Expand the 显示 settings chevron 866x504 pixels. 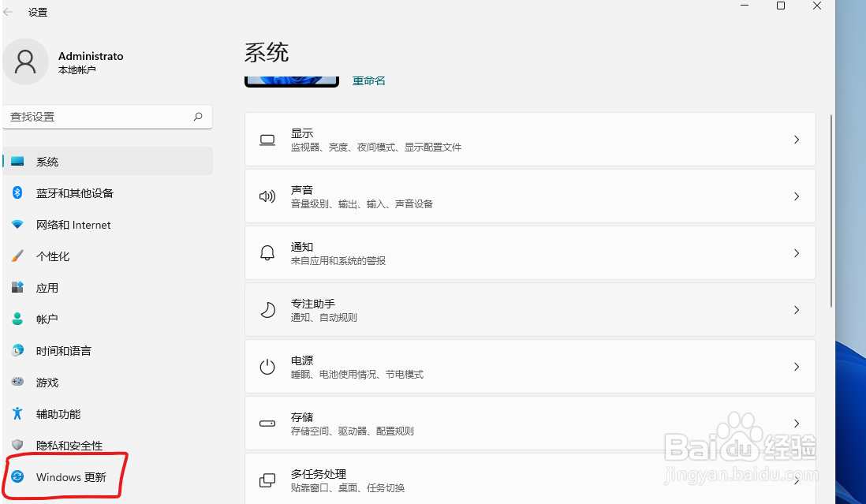tap(796, 140)
